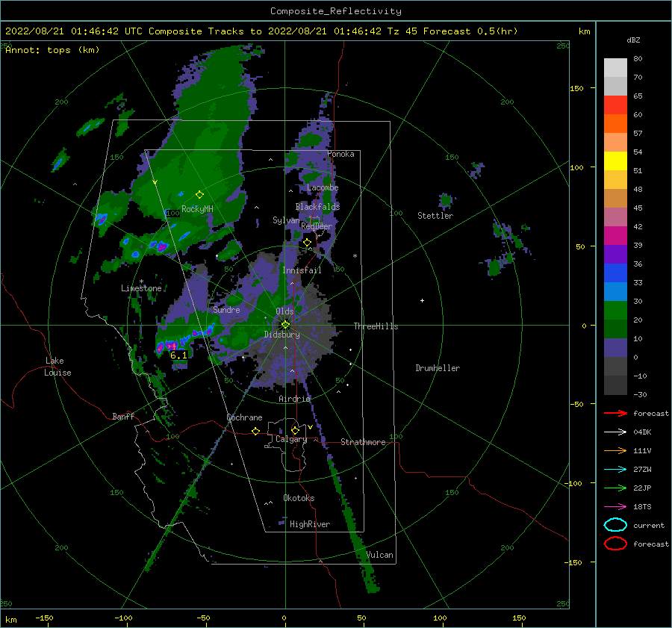This screenshot has width=672, height=628.
Task: Click the asterisk marker above Limestone
Action: click(141, 282)
